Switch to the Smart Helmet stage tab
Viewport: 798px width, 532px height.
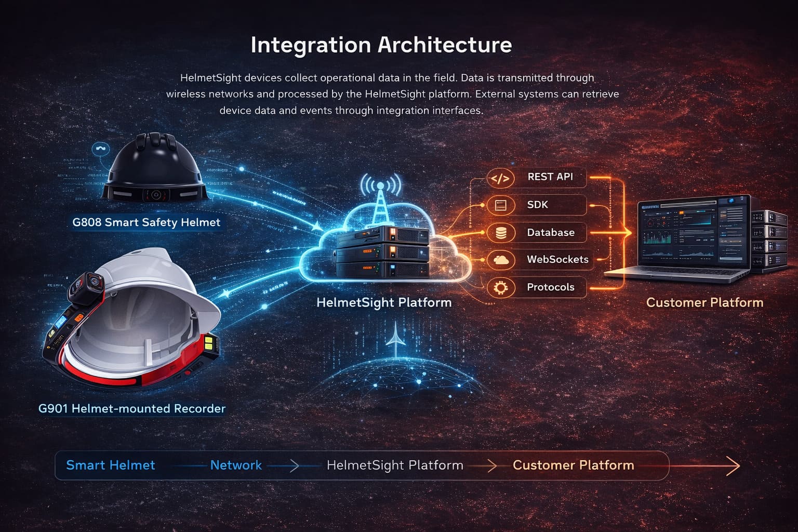[x=110, y=465]
